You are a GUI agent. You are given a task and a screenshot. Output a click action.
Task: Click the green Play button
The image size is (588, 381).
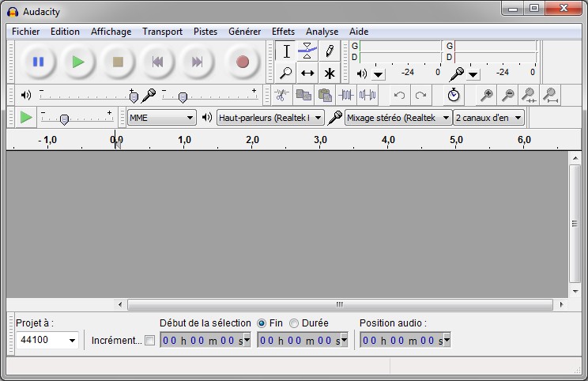point(77,62)
